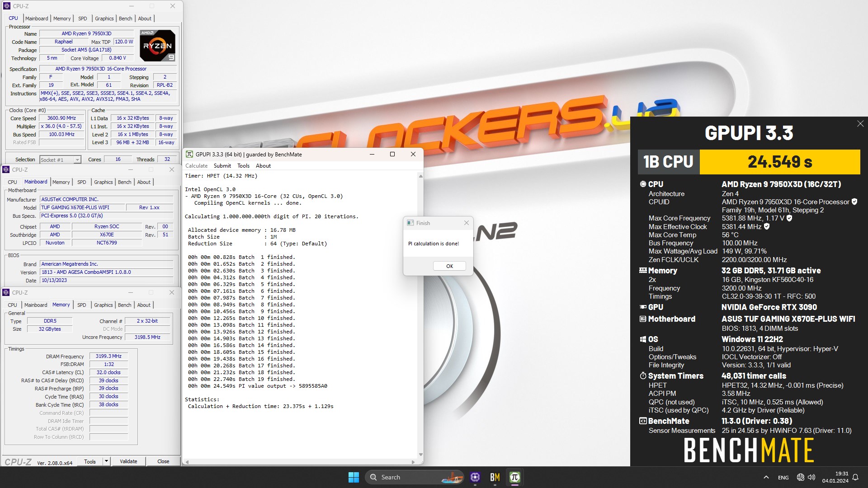The image size is (868, 488).
Task: Open BenchMate from the taskbar
Action: point(495,477)
